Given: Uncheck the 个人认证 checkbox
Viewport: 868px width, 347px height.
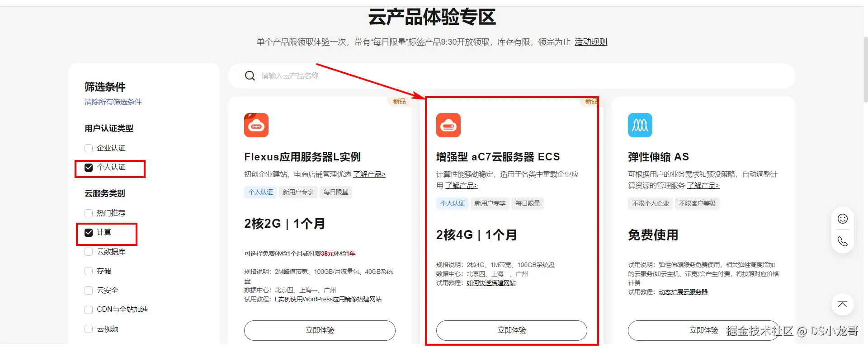Looking at the screenshot, I should coord(89,168).
